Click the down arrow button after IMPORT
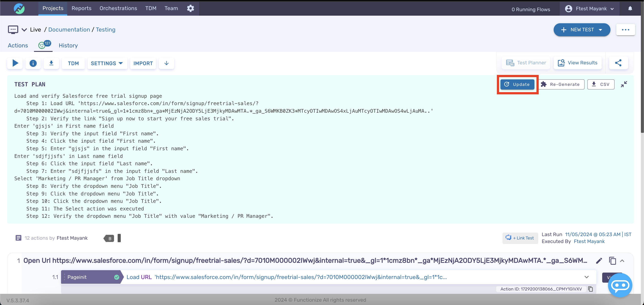This screenshot has height=305, width=644. 167,63
